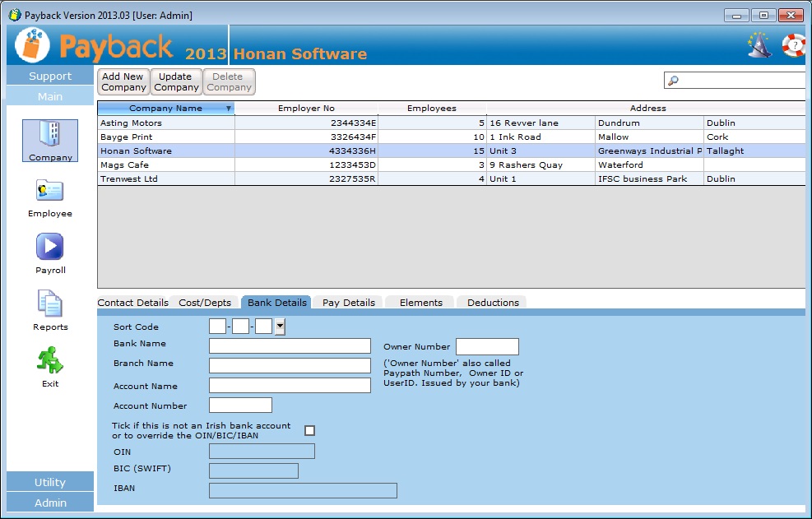Open the Company section icon
812x519 pixels.
pyautogui.click(x=50, y=136)
